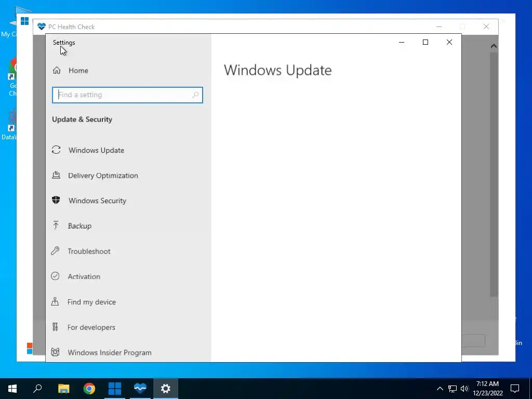
Task: Select the Delivery Optimization icon
Action: (56, 175)
